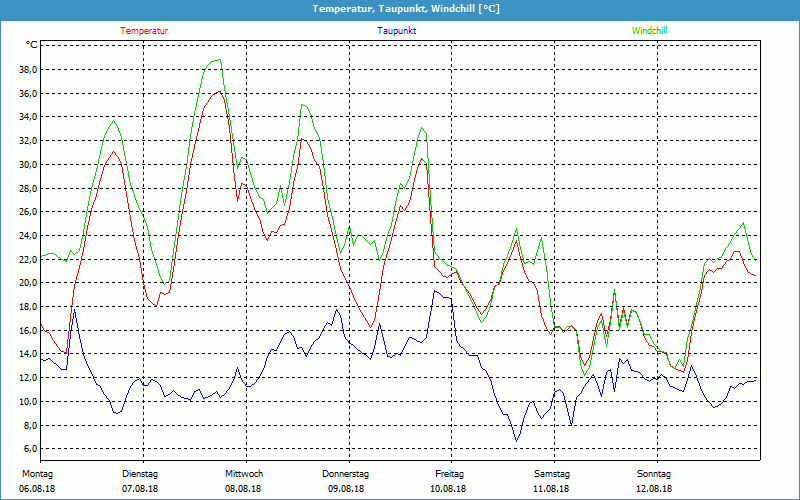Click the 16,0 y-axis value
800x500 pixels.
tap(28, 330)
